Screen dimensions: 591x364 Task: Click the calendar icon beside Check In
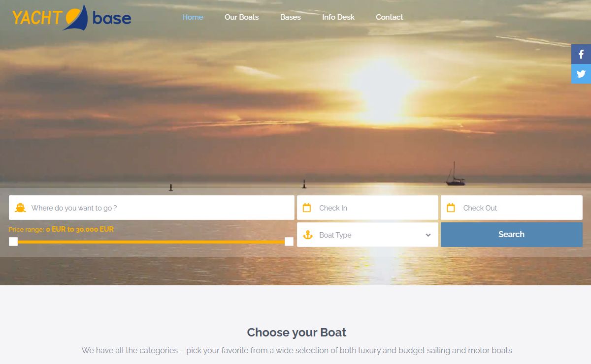(x=307, y=208)
